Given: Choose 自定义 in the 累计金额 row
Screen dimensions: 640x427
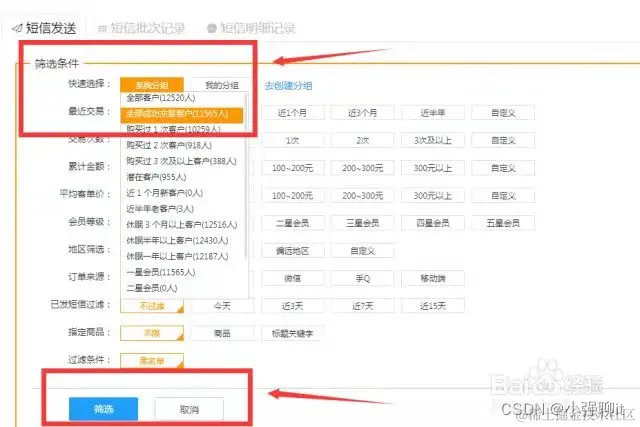Looking at the screenshot, I should pos(503,168).
